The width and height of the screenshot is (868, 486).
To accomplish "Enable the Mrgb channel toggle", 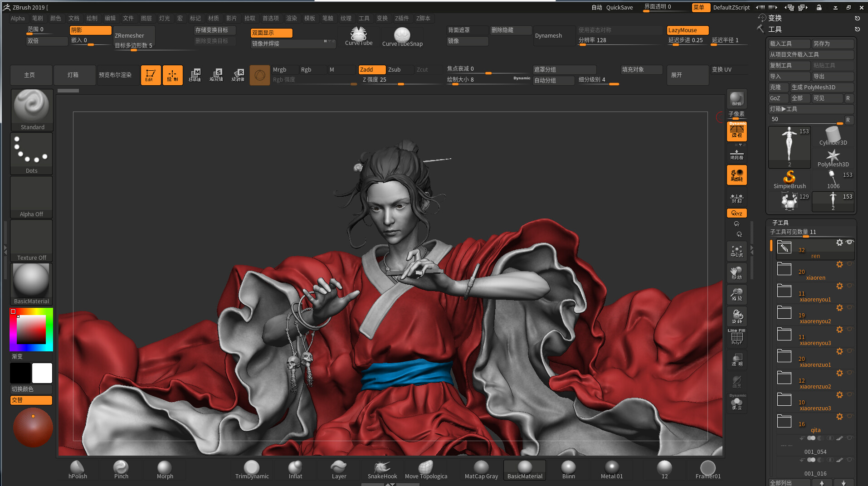I will pyautogui.click(x=285, y=69).
